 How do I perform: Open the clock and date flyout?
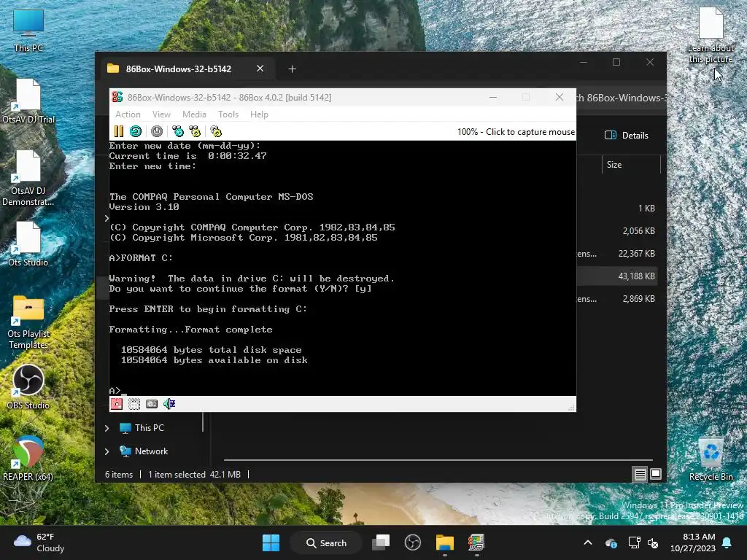(x=693, y=542)
